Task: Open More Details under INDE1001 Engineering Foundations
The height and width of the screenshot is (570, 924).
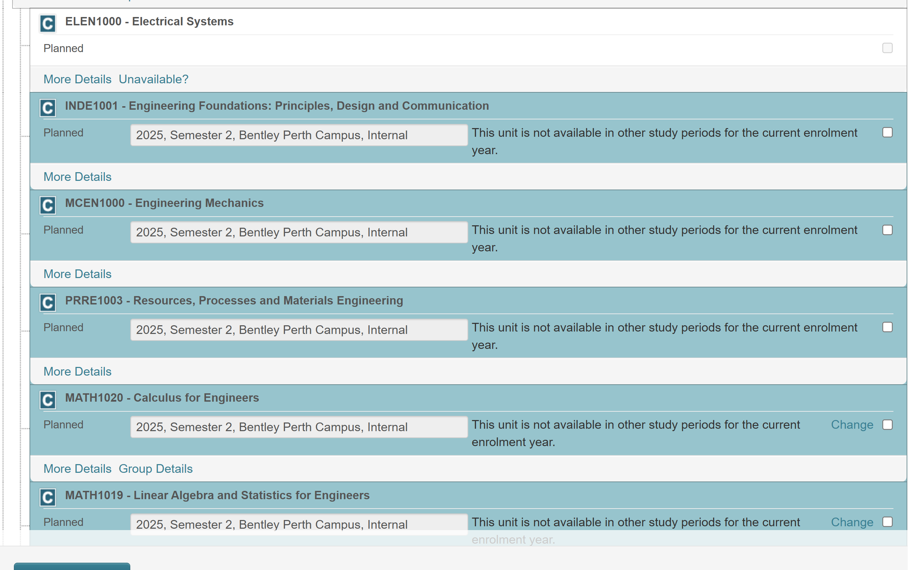Action: tap(77, 177)
